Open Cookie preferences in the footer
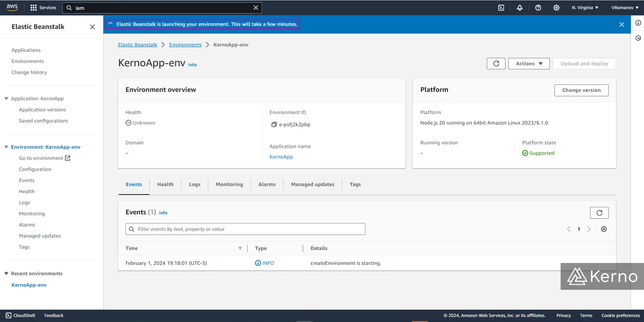 [621, 316]
